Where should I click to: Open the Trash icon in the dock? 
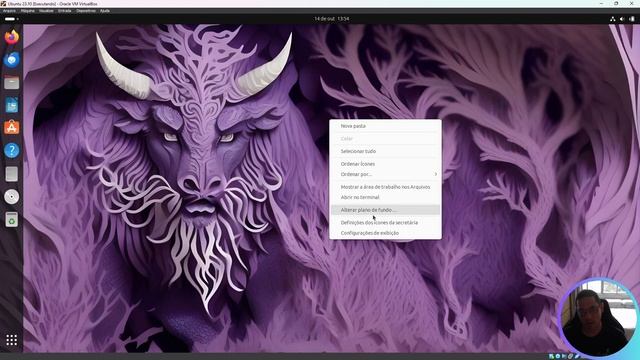click(x=11, y=220)
